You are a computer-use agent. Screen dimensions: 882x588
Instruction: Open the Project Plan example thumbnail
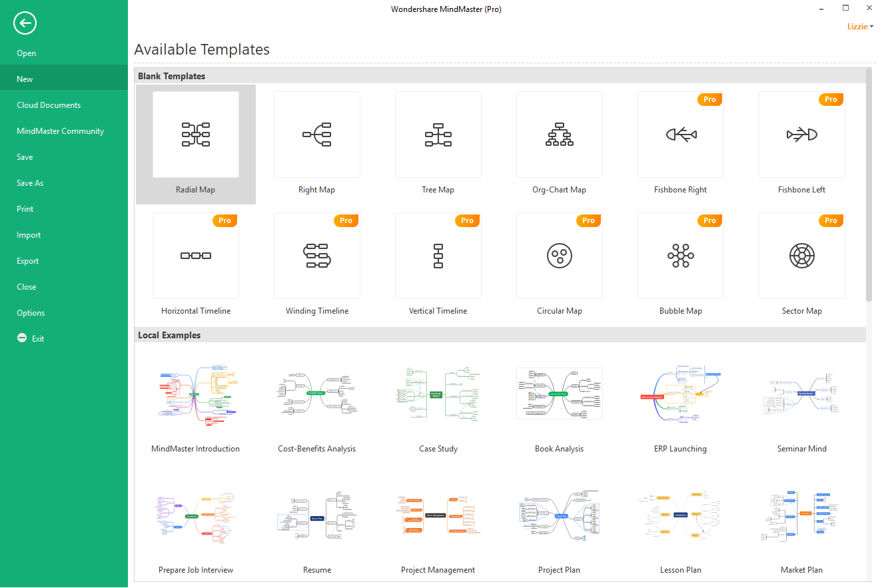click(x=560, y=515)
